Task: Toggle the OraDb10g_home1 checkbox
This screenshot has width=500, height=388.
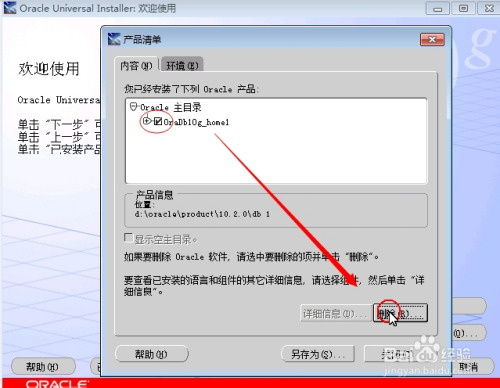Action: 158,121
